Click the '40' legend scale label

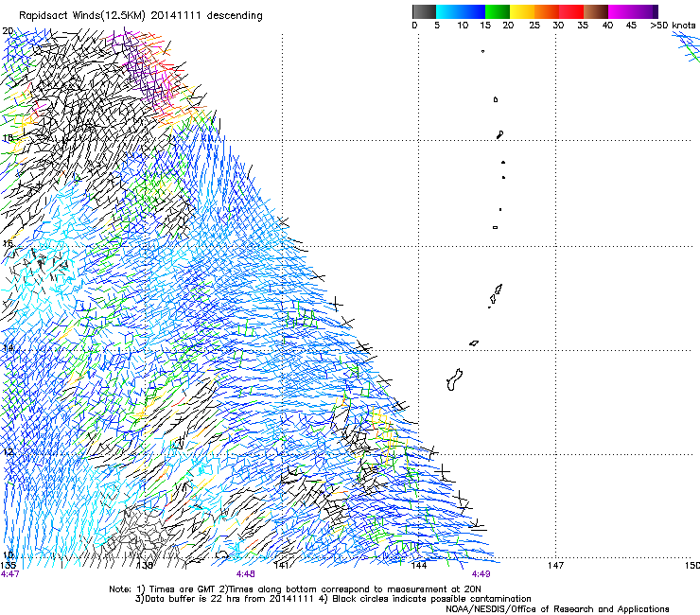click(x=607, y=26)
